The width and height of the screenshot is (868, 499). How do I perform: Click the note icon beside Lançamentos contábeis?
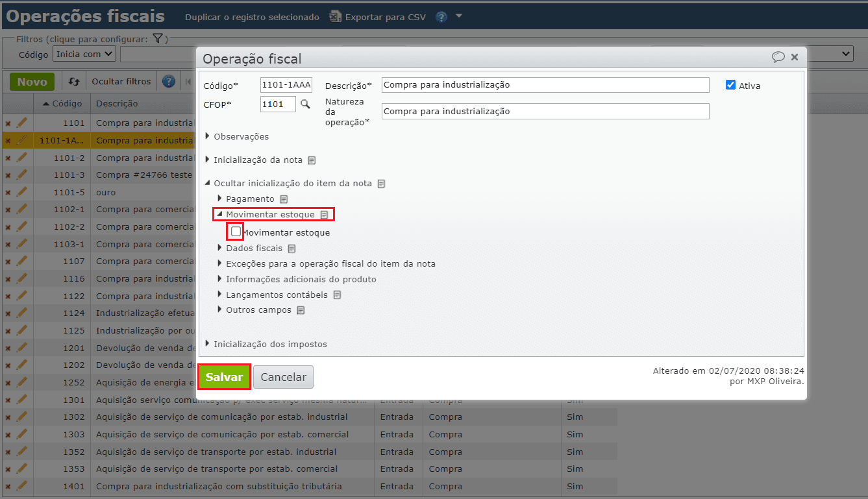tap(337, 295)
